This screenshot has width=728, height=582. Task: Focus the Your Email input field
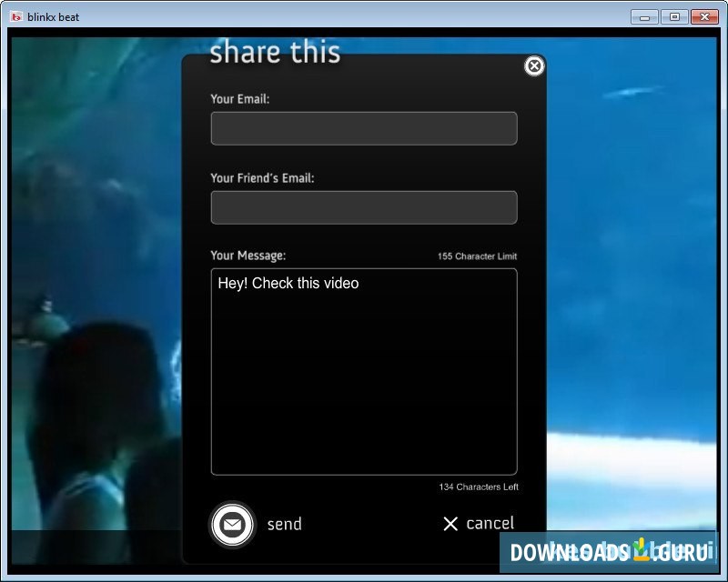(364, 128)
